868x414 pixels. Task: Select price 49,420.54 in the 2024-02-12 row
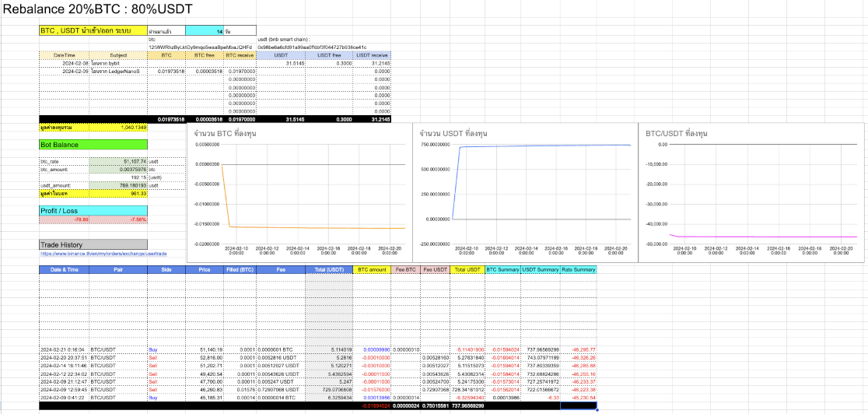point(205,374)
